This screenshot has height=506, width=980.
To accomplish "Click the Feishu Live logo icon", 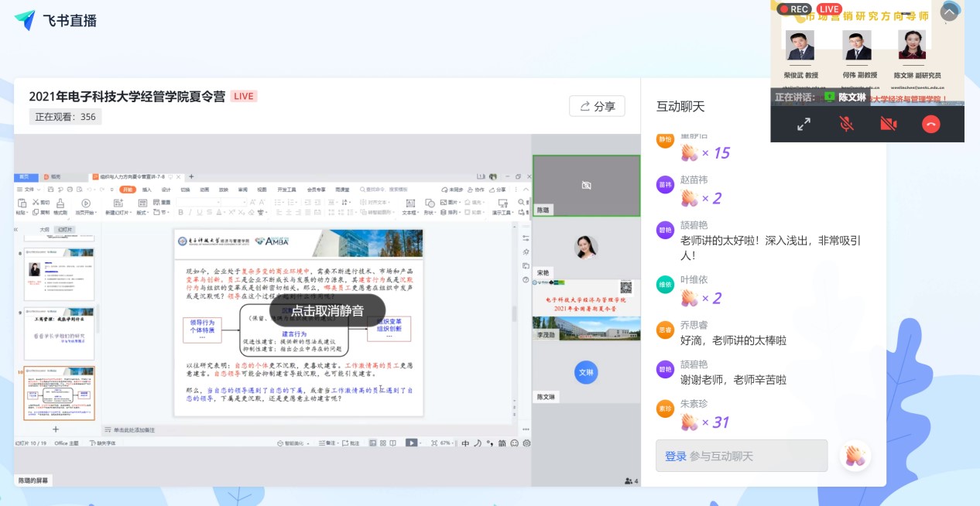I will point(25,21).
